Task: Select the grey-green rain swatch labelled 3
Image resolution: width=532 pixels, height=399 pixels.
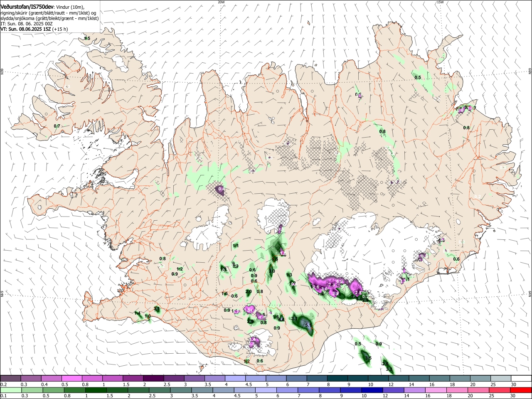Action: (181, 390)
